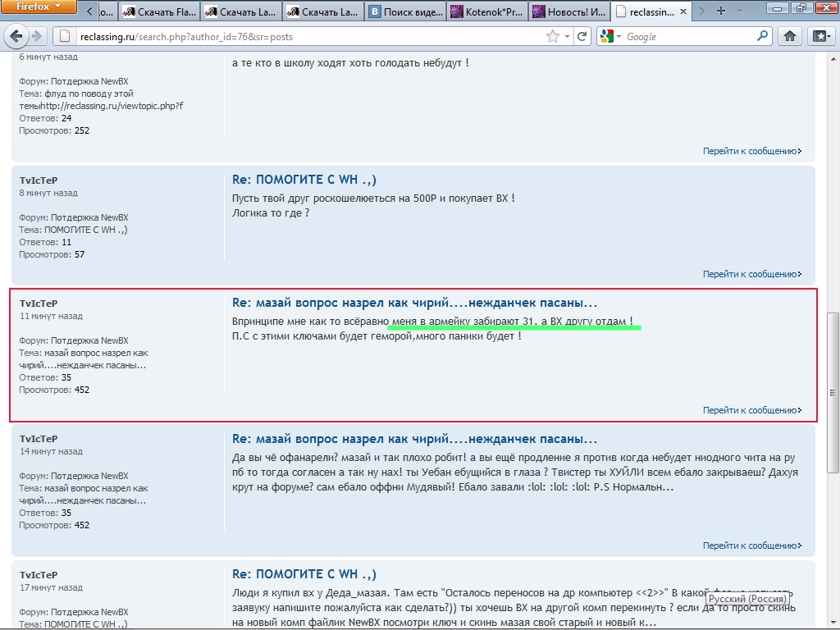Click the browser back arrow button

[x=15, y=36]
